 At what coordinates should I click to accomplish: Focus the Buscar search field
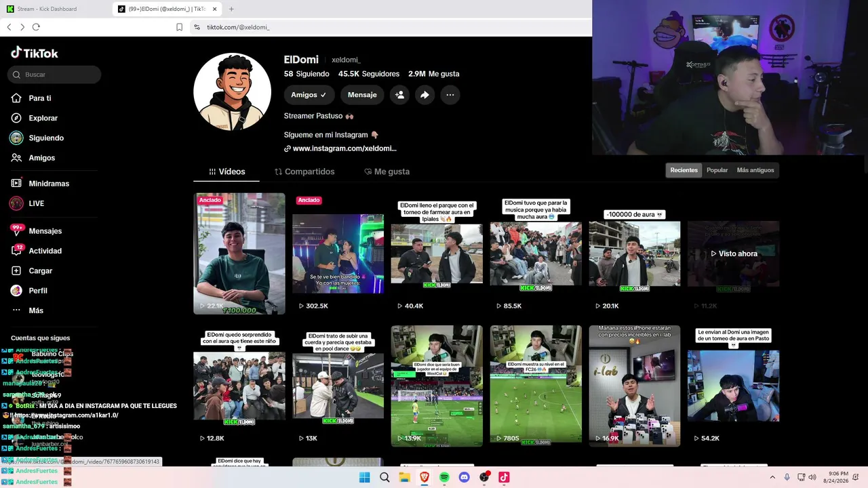54,75
